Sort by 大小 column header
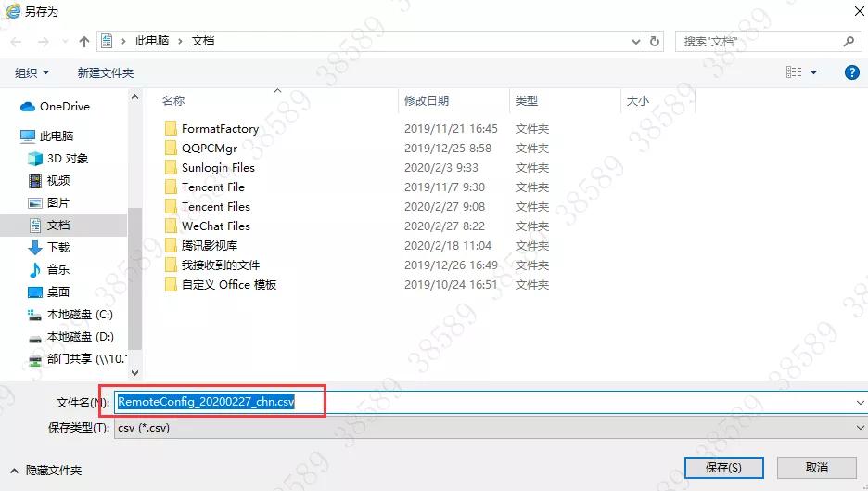The width and height of the screenshot is (868, 491). pyautogui.click(x=637, y=101)
